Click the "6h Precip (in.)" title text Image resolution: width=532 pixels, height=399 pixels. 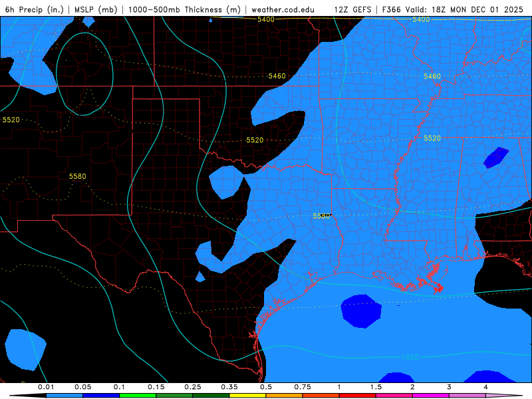coord(35,9)
